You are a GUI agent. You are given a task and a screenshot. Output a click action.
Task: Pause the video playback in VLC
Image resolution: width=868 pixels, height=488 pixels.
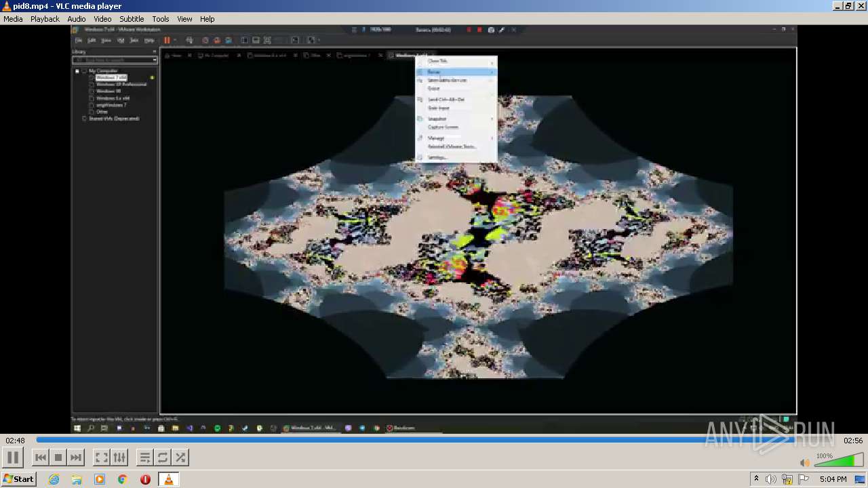(13, 457)
